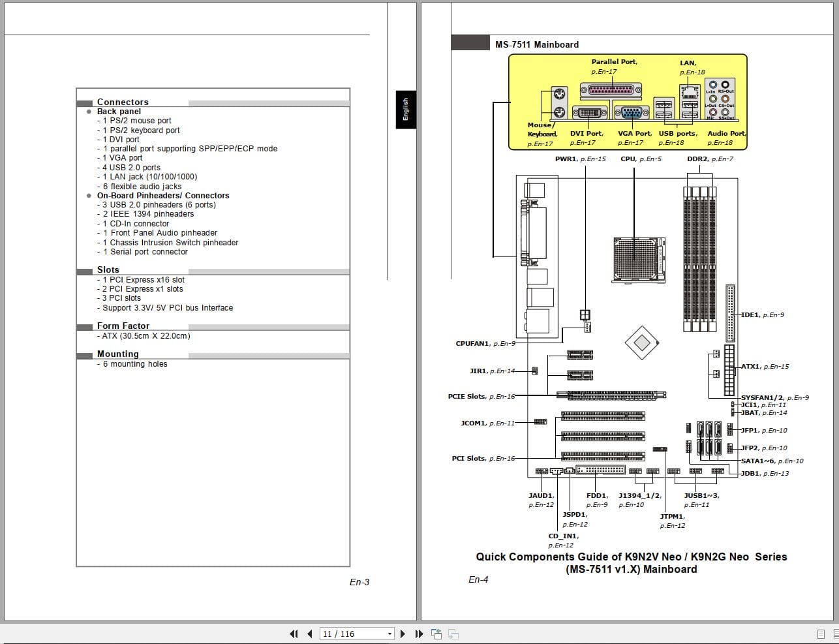Click the '1 PS/2 mouse port' line
The width and height of the screenshot is (839, 644).
[x=134, y=120]
